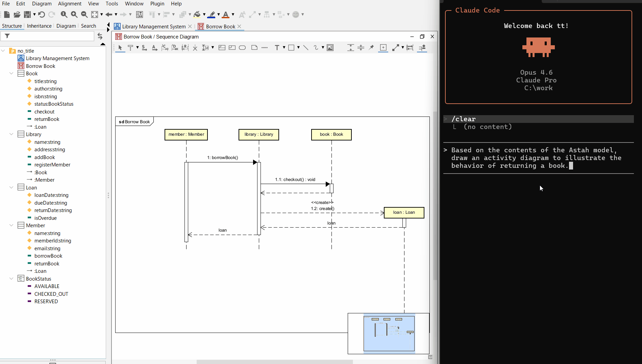Image resolution: width=642 pixels, height=364 pixels.
Task: Click the diagram navigation thumbnail
Action: click(x=389, y=333)
